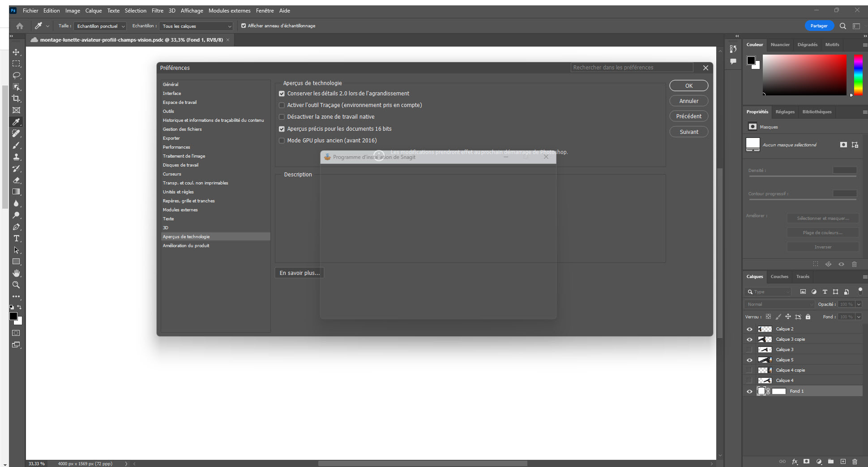The image size is (868, 467).
Task: Click the 'En savoir plus...' button
Action: [299, 272]
